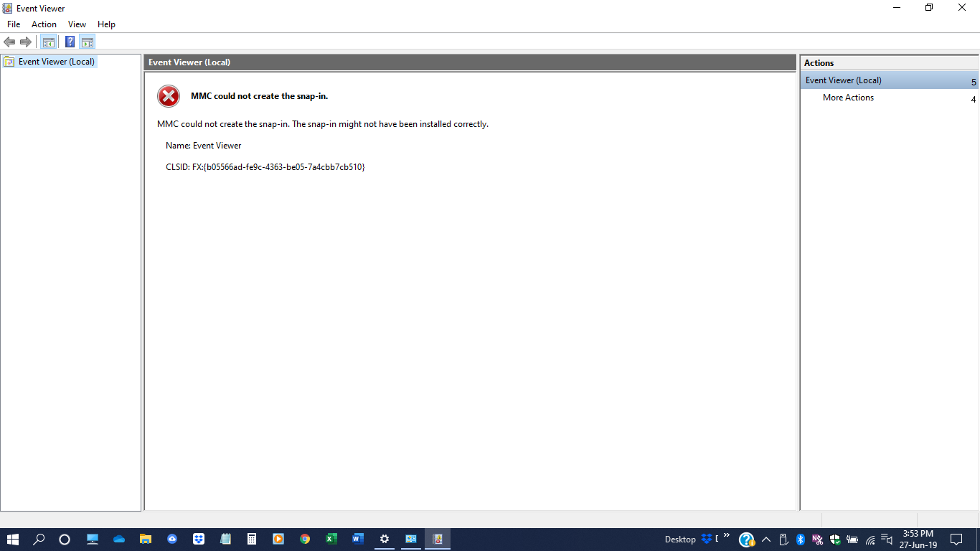The image size is (980, 551).
Task: Open Word from the taskbar
Action: tap(358, 539)
